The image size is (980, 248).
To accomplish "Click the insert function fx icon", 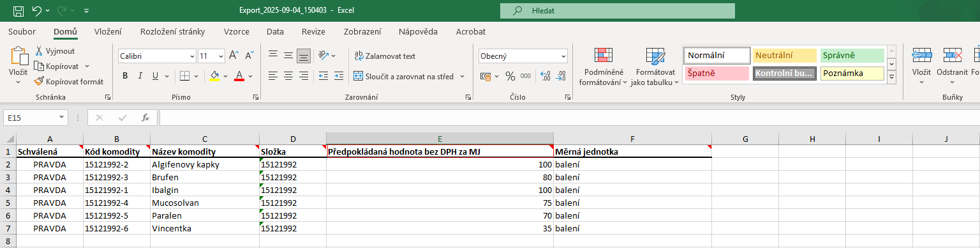I will pos(145,118).
